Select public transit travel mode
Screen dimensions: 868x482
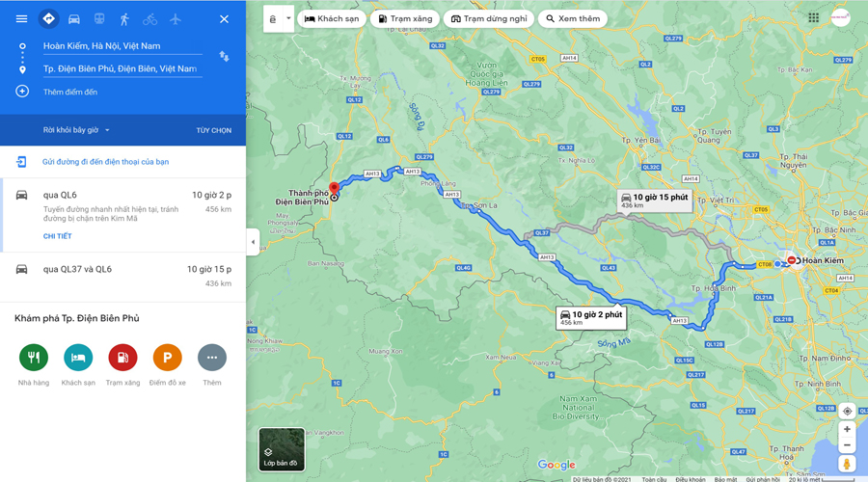[99, 19]
